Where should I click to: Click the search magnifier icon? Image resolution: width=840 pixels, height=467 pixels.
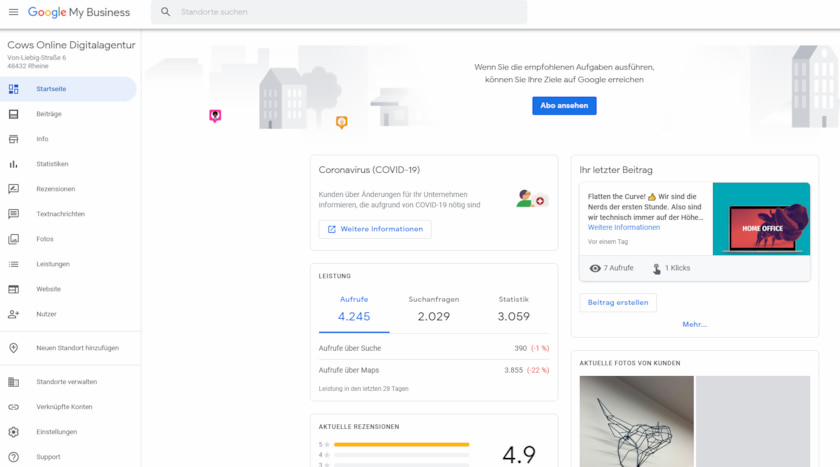(166, 12)
